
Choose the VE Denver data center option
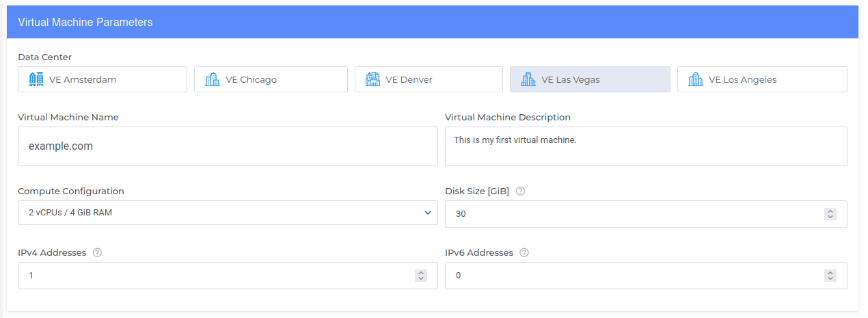click(429, 79)
